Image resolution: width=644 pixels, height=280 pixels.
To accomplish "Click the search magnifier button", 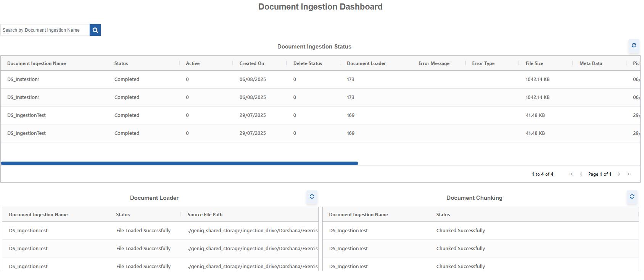I will [95, 30].
